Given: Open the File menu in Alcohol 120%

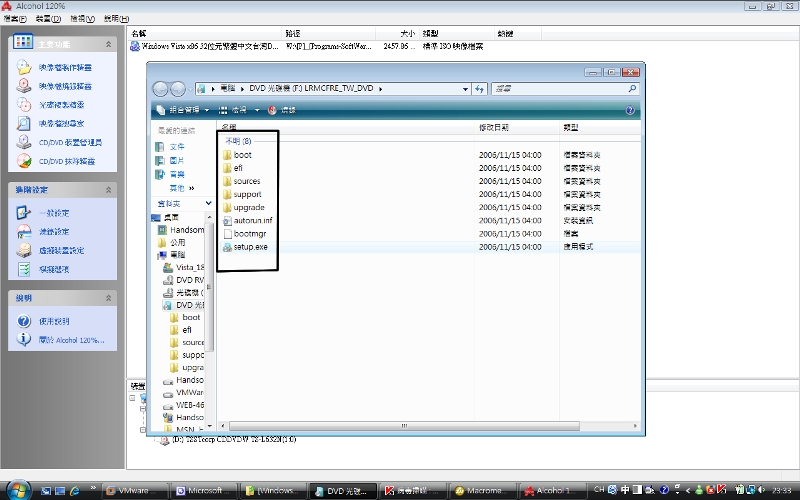Looking at the screenshot, I should (x=15, y=19).
